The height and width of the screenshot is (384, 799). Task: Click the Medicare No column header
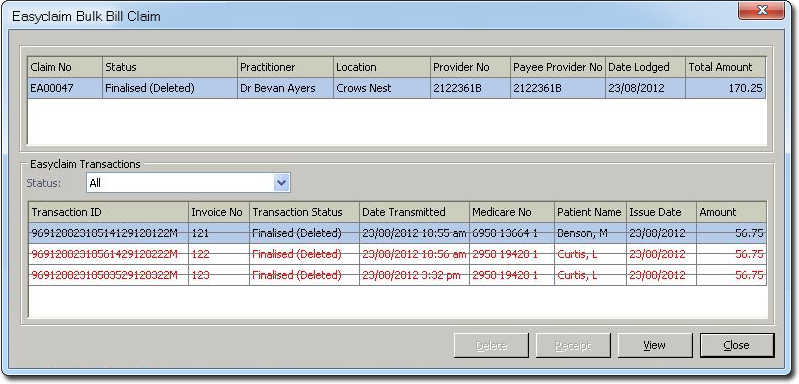click(512, 212)
